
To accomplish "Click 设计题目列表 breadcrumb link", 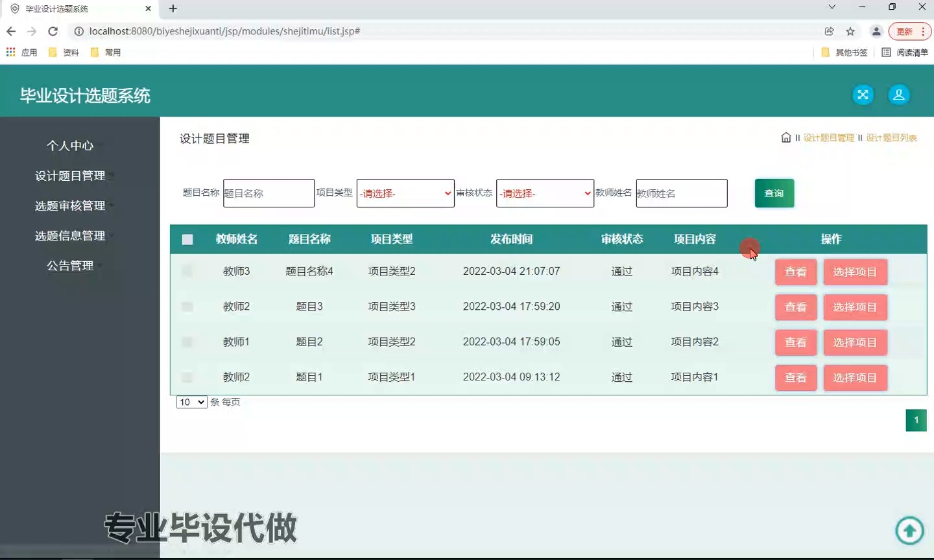I will [x=891, y=137].
